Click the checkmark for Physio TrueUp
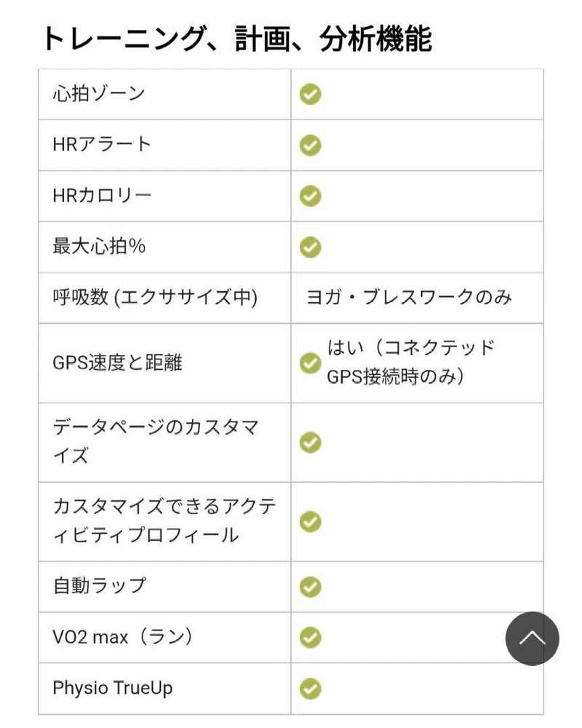This screenshot has width=582, height=728. [x=311, y=688]
